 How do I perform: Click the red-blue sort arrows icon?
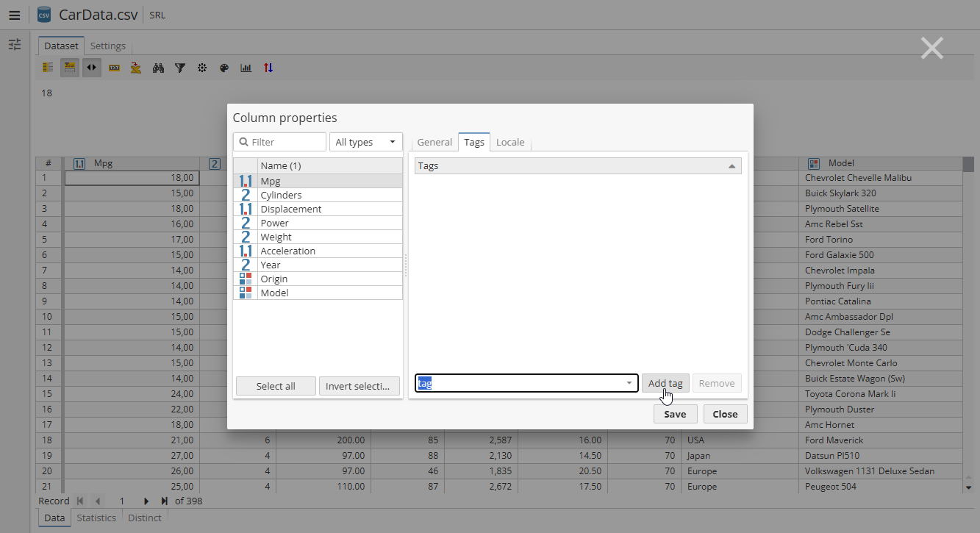click(x=268, y=68)
